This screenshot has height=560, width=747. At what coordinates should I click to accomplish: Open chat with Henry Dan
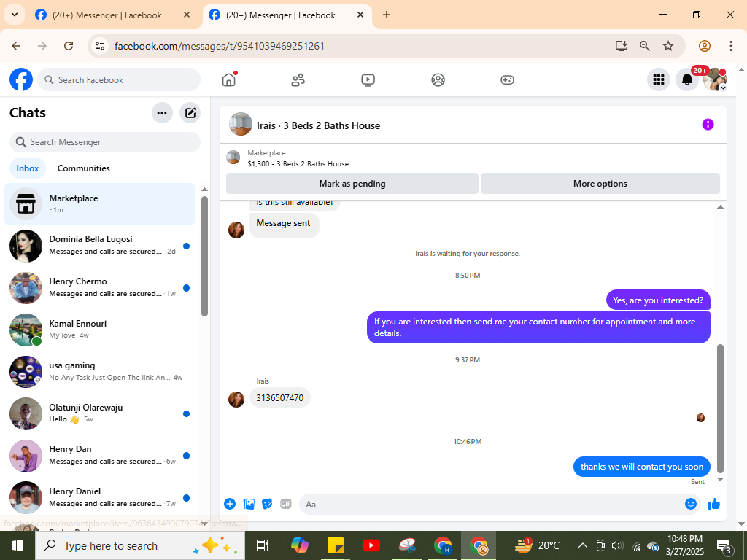(x=99, y=456)
